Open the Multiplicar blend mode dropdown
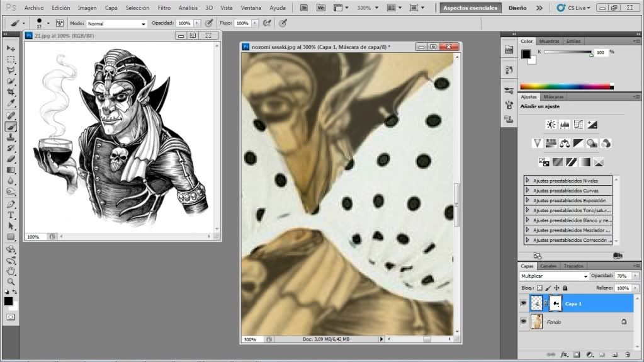The image size is (644, 362). click(554, 276)
